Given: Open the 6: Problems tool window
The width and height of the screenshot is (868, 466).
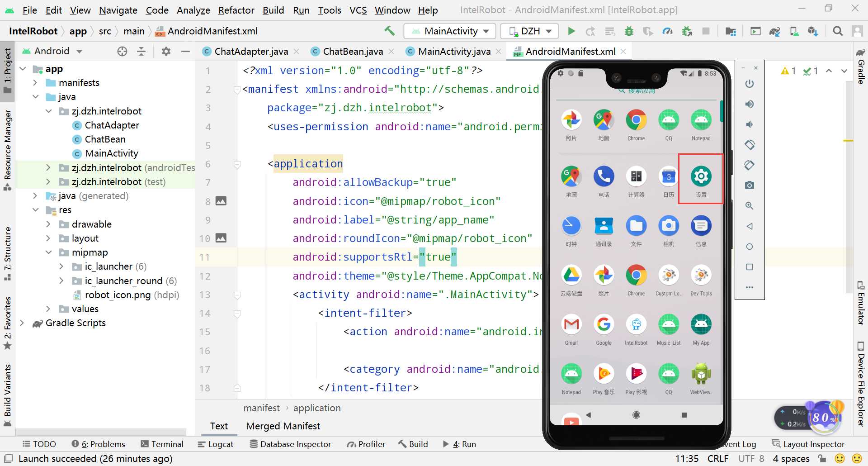Looking at the screenshot, I should click(x=98, y=444).
